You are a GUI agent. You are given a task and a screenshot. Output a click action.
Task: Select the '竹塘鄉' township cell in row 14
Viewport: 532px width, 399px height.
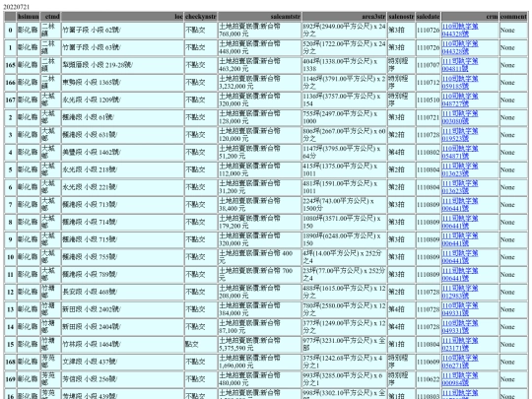point(50,327)
